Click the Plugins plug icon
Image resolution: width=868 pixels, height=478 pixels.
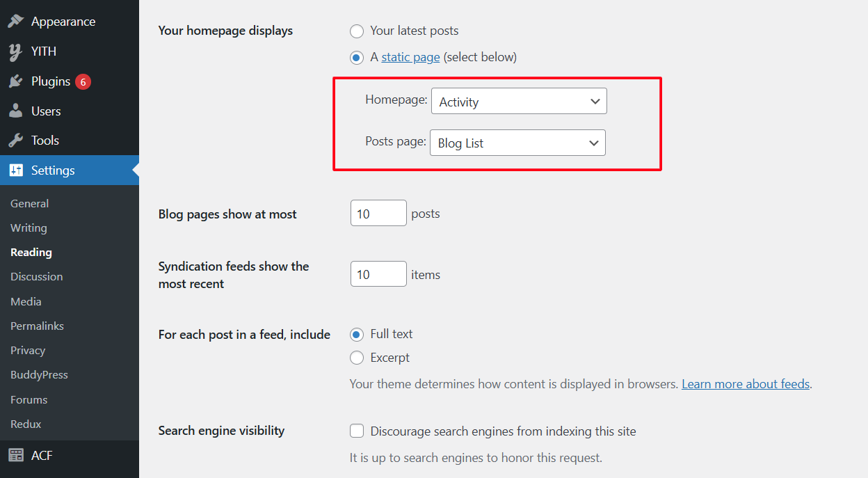pyautogui.click(x=15, y=81)
